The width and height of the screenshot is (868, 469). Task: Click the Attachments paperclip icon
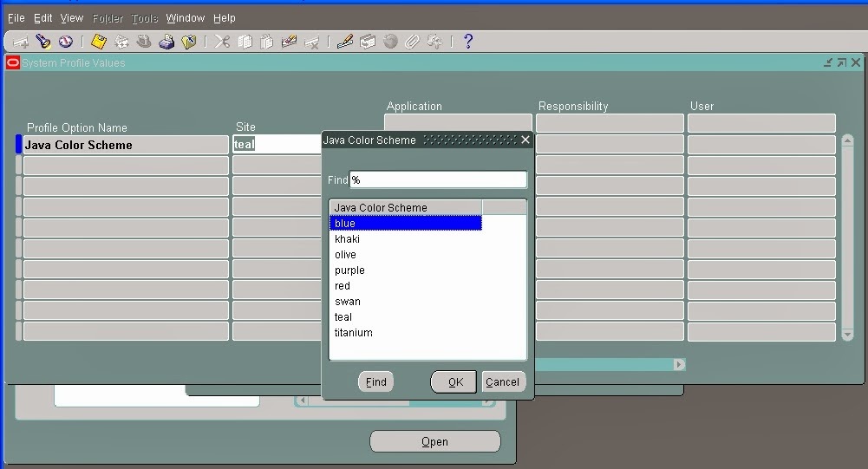click(x=413, y=42)
